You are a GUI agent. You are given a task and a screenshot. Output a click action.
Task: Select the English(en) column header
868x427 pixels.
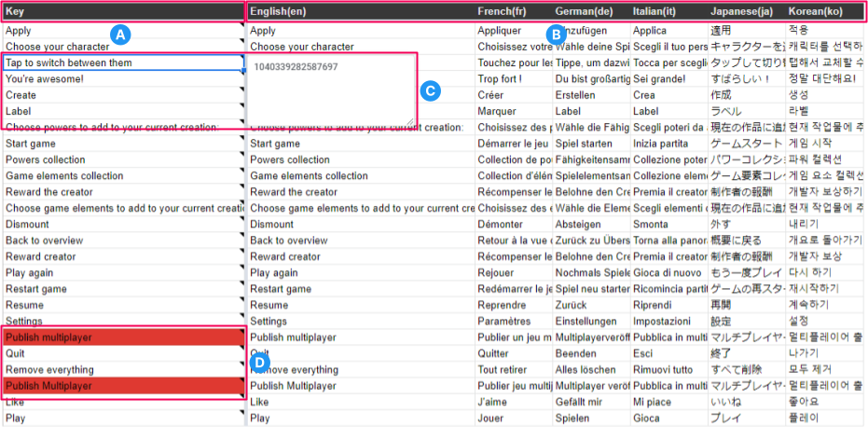tap(359, 11)
